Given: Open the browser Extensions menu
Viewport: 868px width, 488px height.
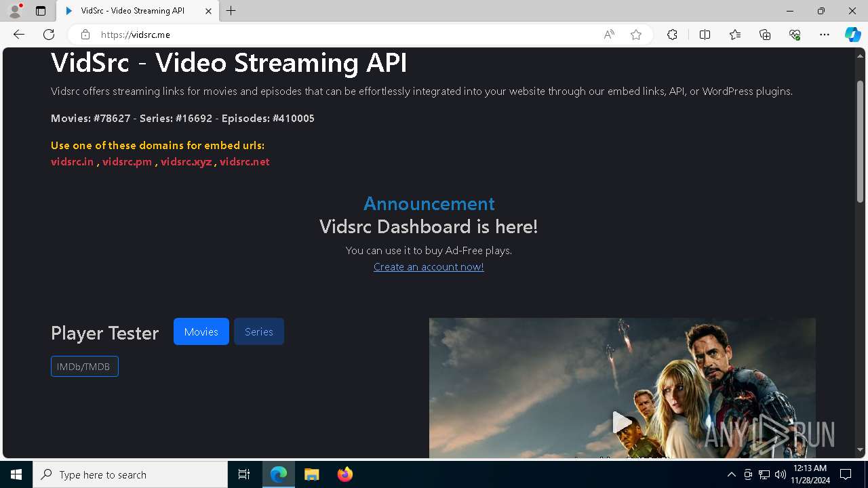Looking at the screenshot, I should pos(672,35).
